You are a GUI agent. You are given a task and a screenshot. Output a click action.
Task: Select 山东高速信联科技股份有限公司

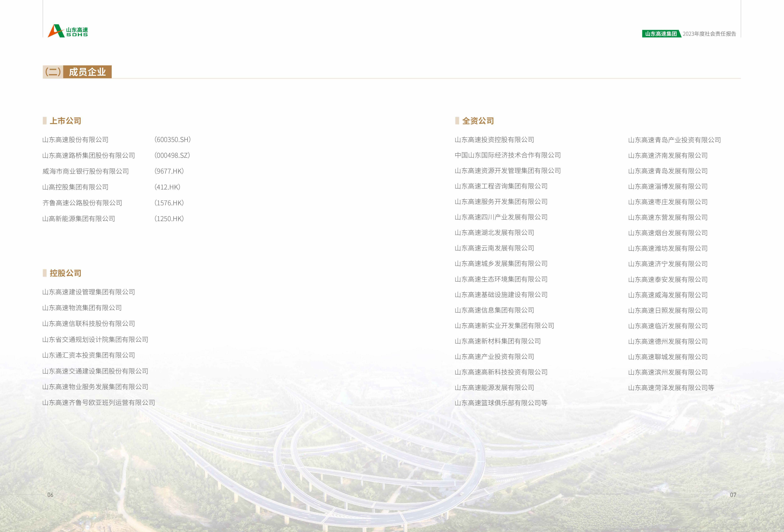pos(89,324)
